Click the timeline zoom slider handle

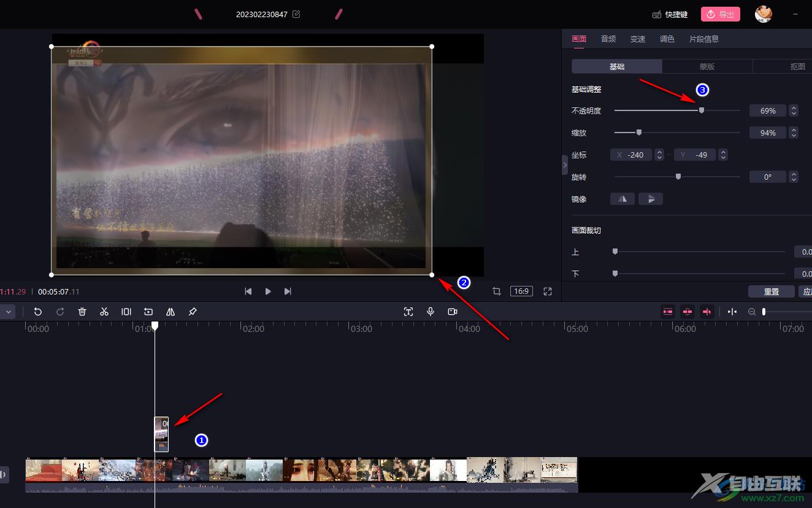[x=764, y=312]
